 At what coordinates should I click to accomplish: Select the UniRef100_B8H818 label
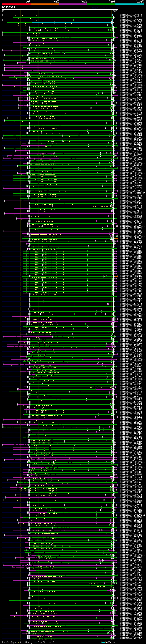coord(131,294)
